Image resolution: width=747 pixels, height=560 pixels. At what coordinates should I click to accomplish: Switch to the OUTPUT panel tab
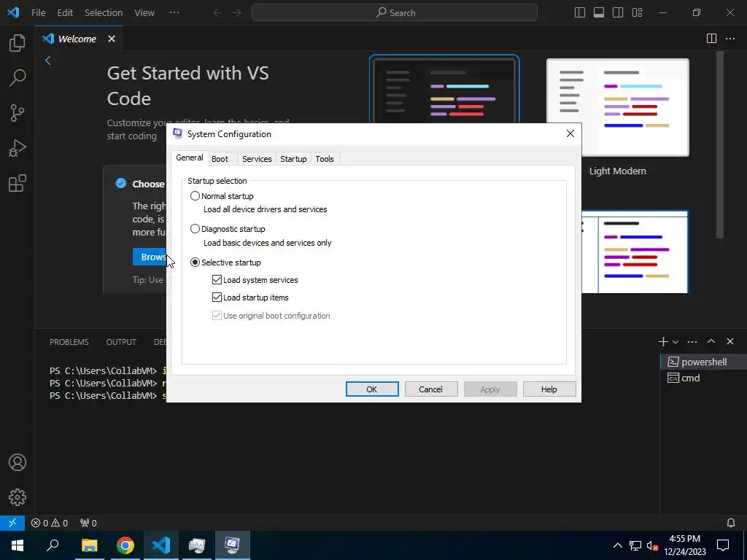121,342
